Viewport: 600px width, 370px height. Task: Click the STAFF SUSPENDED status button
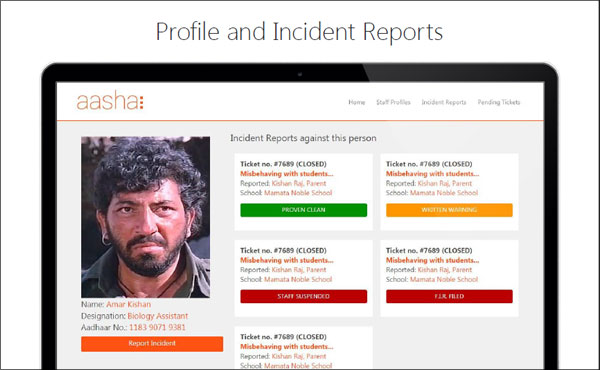click(x=303, y=297)
